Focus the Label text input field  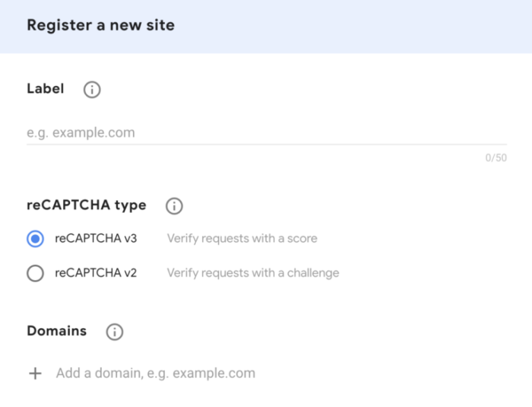pyautogui.click(x=266, y=132)
